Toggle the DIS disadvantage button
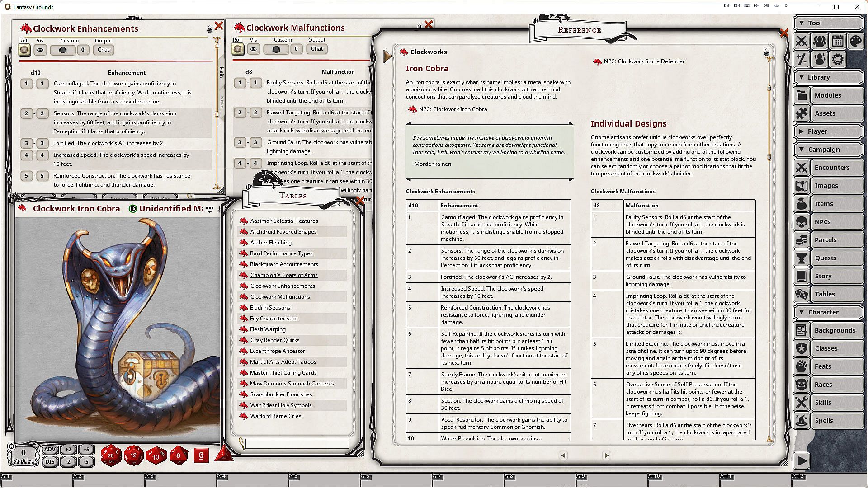Screen dimensions: 868x488 [x=50, y=461]
